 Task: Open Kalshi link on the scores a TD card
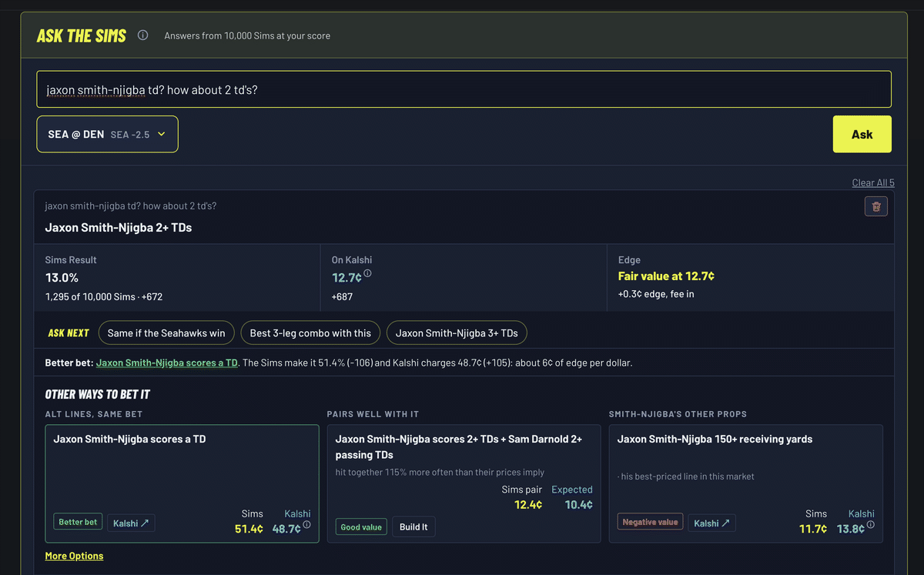click(x=131, y=523)
